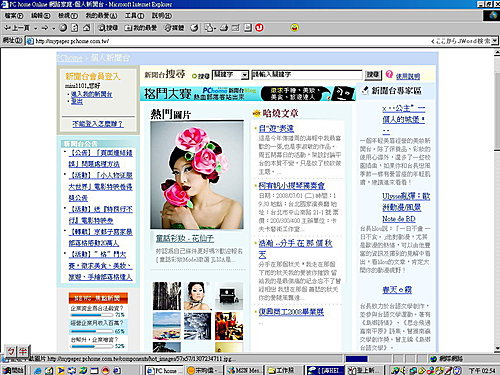This screenshot has height=375, width=500.
Task: Stop page loading with the Stop icon
Action: pyautogui.click(x=63, y=28)
